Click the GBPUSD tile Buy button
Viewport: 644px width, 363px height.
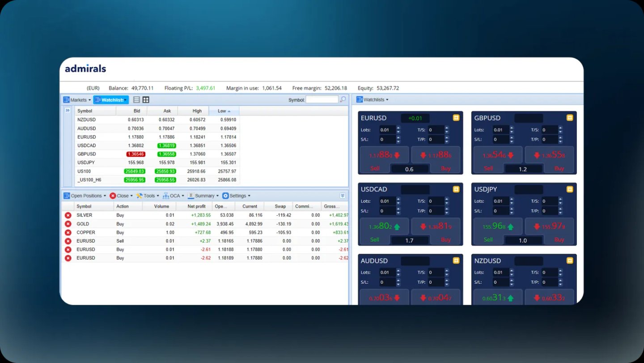pyautogui.click(x=549, y=158)
